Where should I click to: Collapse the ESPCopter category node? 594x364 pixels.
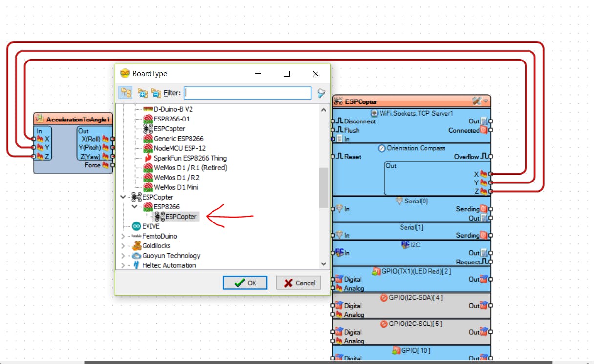(x=123, y=197)
